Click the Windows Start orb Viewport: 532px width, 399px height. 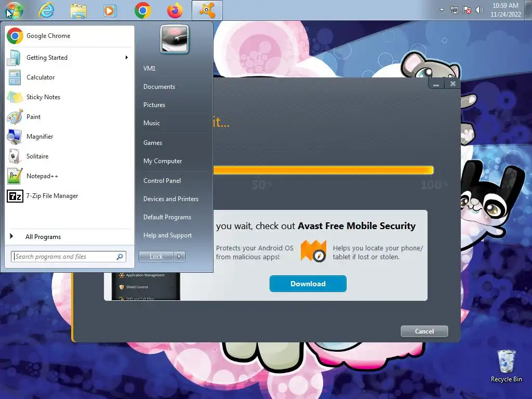(14, 10)
